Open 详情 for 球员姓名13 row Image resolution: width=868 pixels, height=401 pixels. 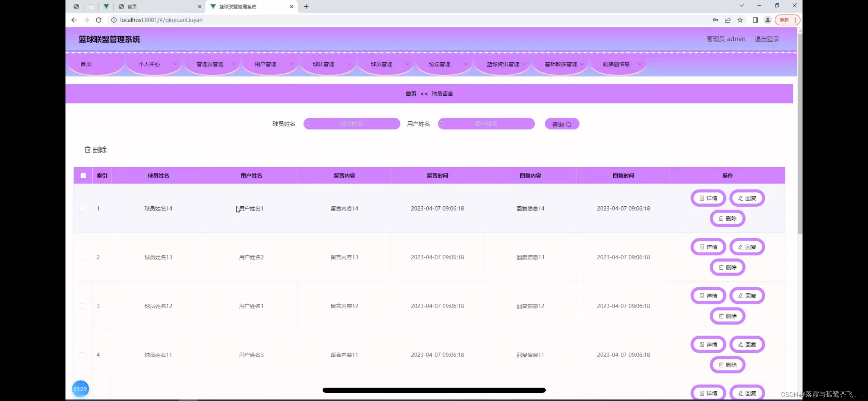click(708, 247)
